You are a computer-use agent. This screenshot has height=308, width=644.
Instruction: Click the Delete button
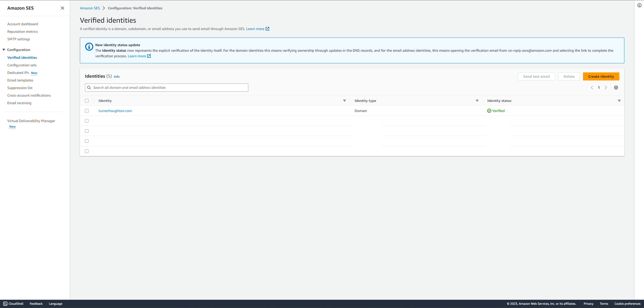(x=569, y=76)
